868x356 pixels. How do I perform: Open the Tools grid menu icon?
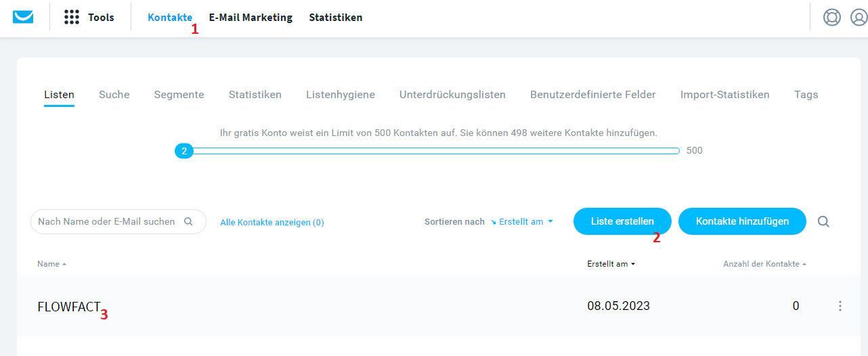coord(72,18)
